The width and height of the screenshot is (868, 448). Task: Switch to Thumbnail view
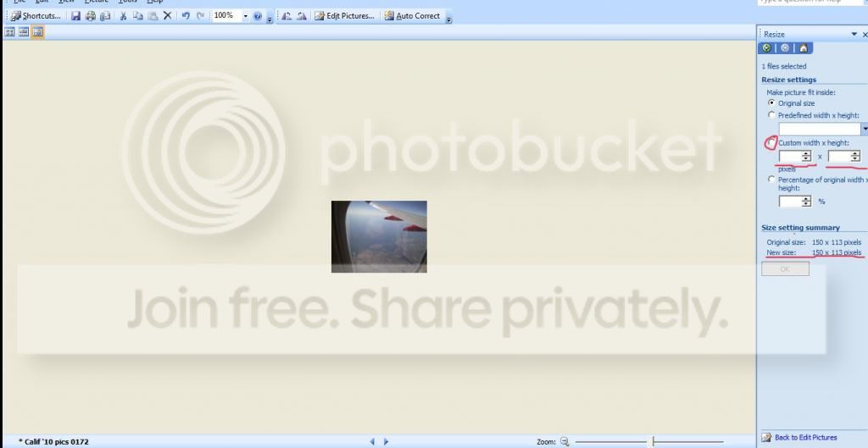(x=9, y=32)
